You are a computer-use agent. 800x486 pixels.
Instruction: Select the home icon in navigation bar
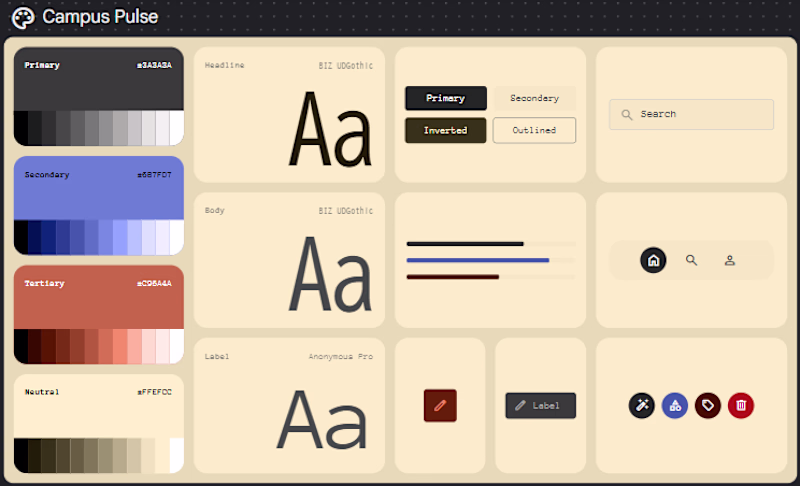tap(653, 260)
